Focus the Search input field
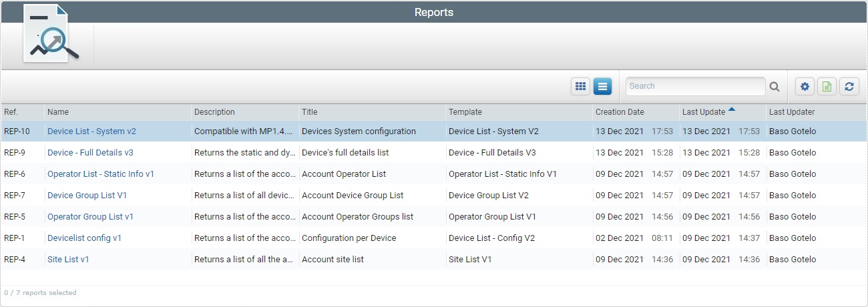This screenshot has width=868, height=307. [695, 86]
